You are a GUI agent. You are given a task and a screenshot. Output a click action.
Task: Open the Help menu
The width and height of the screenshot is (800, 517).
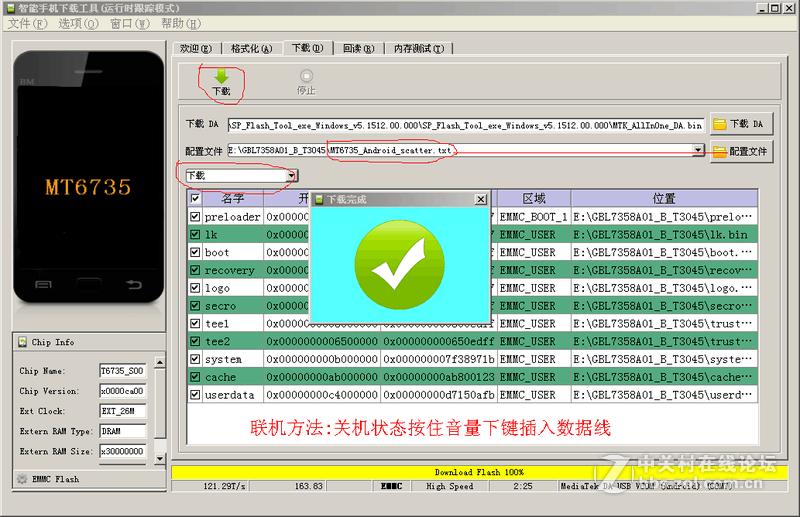(181, 23)
